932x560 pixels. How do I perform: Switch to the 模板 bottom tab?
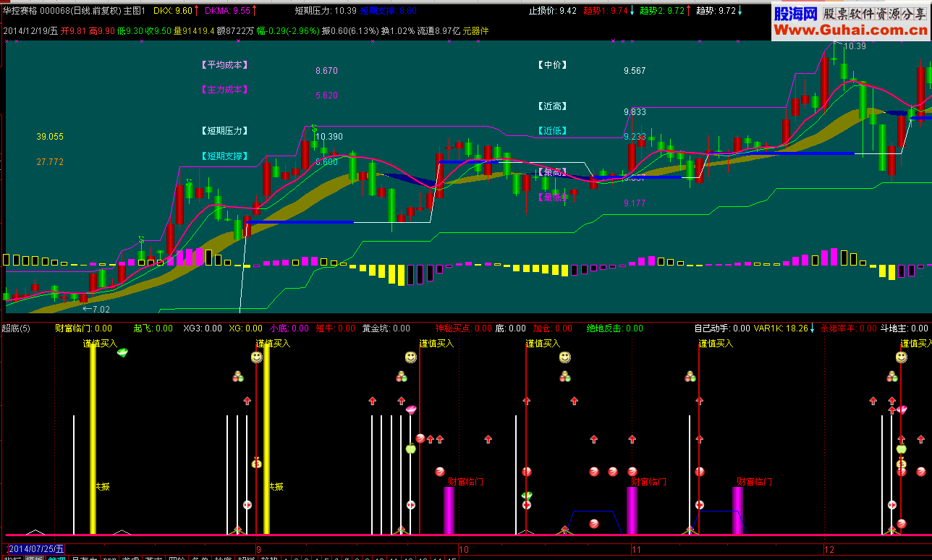point(33,559)
